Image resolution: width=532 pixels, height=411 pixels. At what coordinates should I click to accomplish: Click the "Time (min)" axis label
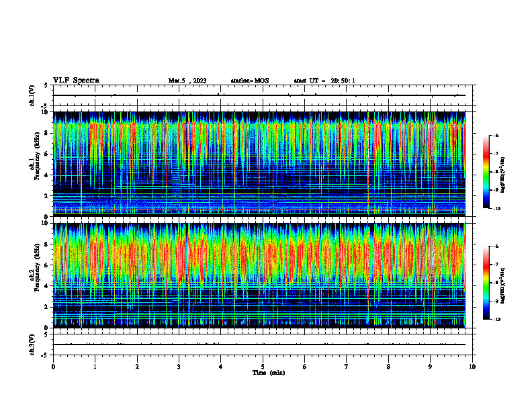click(269, 373)
